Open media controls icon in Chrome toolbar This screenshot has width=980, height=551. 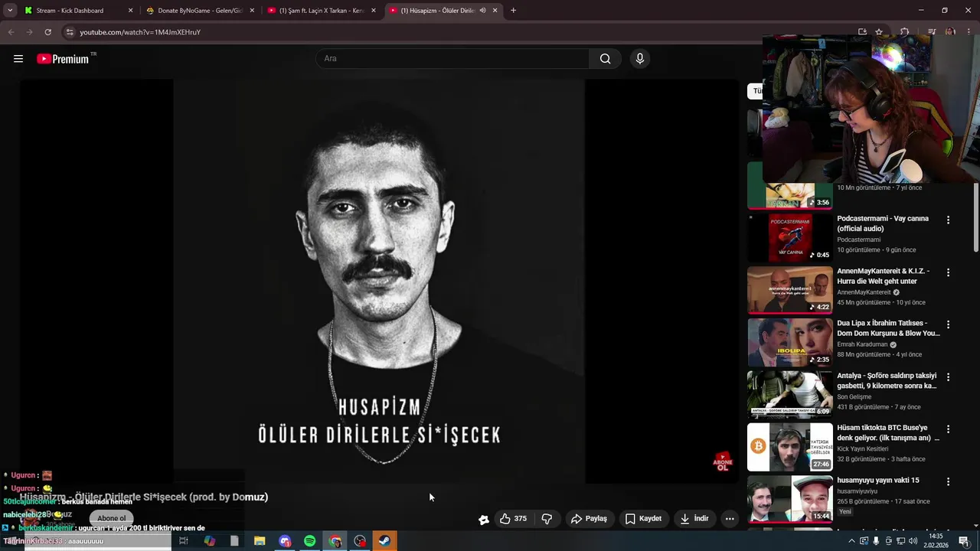[x=932, y=32]
